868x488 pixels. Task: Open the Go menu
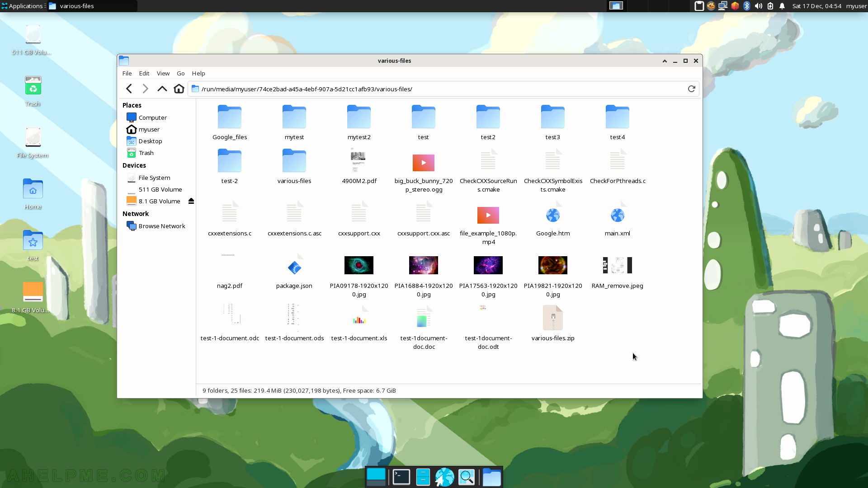(181, 73)
